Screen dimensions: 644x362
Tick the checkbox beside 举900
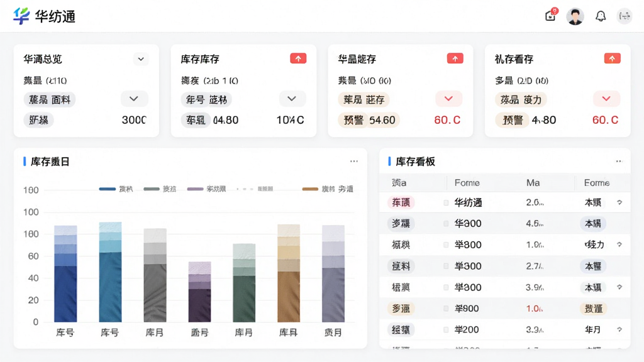(x=446, y=309)
